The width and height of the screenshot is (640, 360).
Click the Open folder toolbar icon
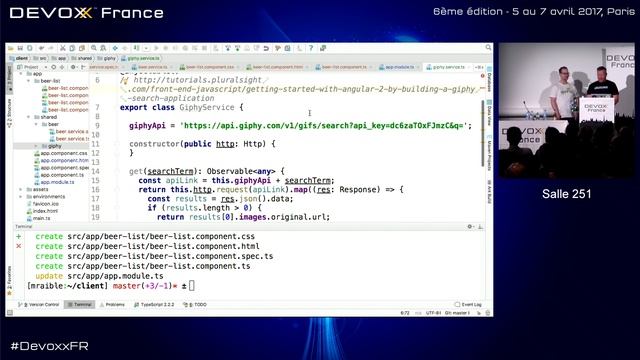[11, 48]
